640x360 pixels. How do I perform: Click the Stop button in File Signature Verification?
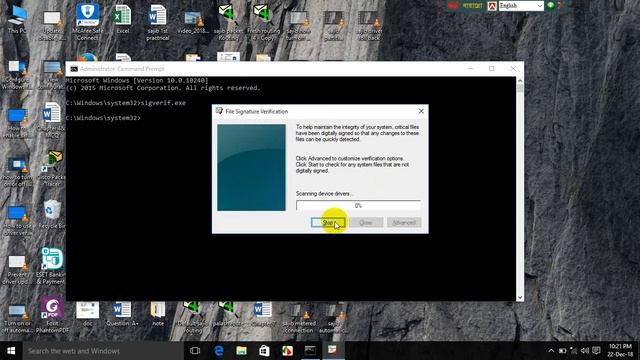(328, 222)
